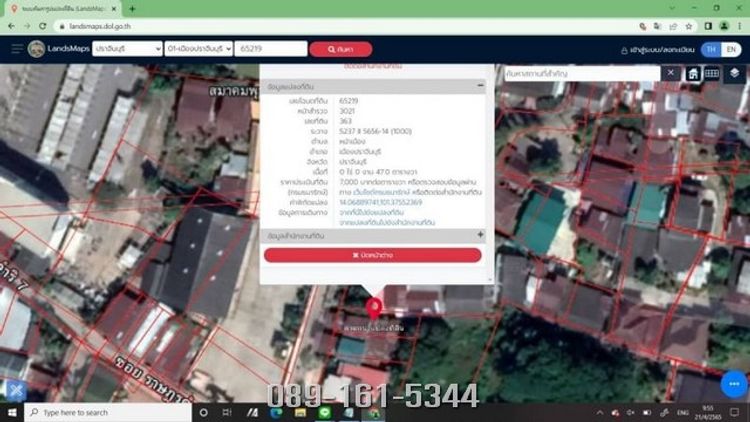The width and height of the screenshot is (750, 422).
Task: Open Cortana circle on taskbar
Action: click(203, 412)
